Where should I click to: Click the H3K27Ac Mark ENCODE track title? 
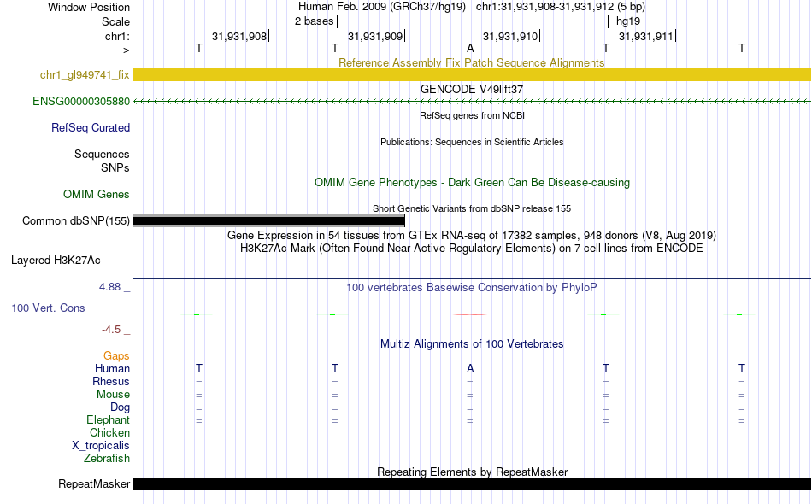point(471,248)
